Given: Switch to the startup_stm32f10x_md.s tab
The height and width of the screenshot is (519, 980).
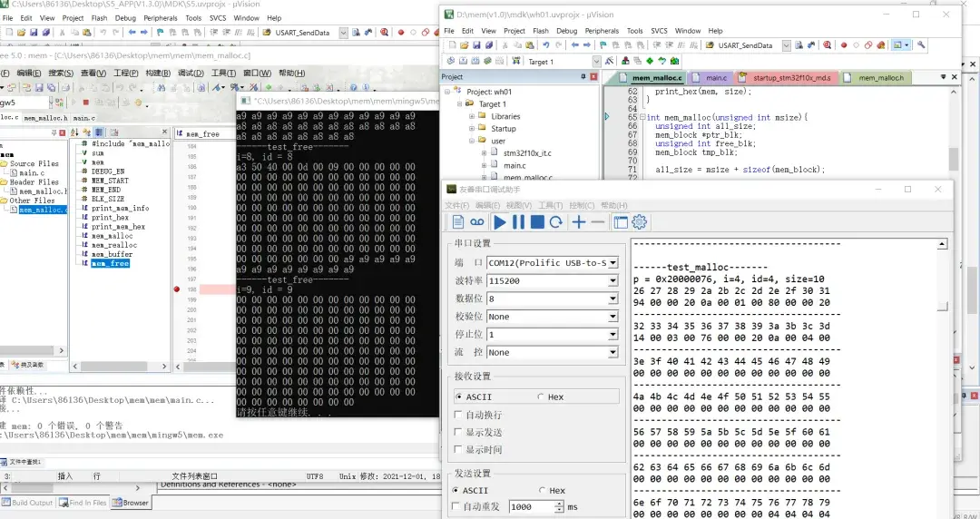Looking at the screenshot, I should pos(790,79).
